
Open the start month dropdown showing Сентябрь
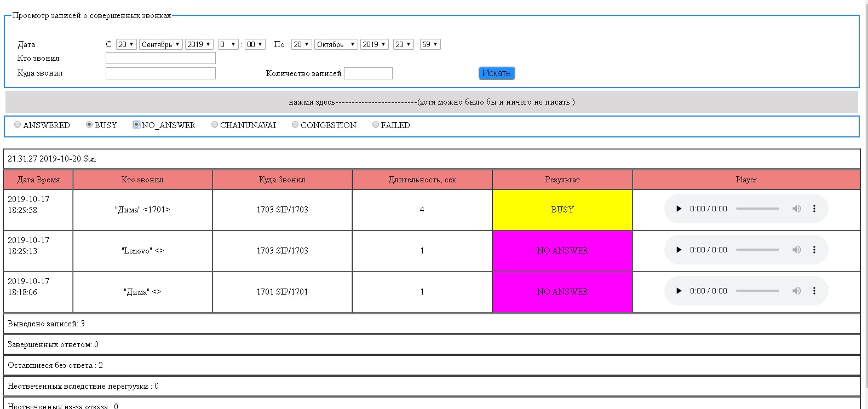(x=160, y=44)
